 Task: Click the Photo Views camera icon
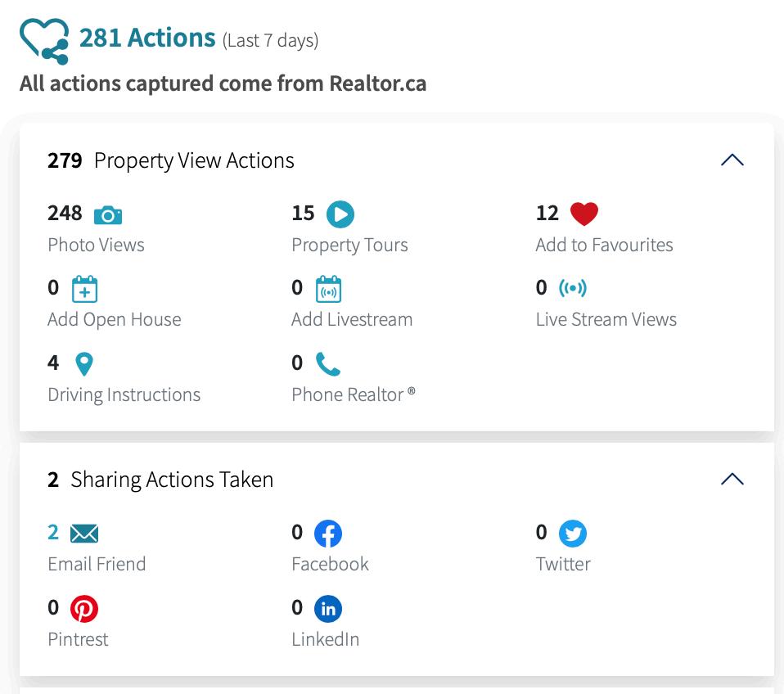[108, 215]
